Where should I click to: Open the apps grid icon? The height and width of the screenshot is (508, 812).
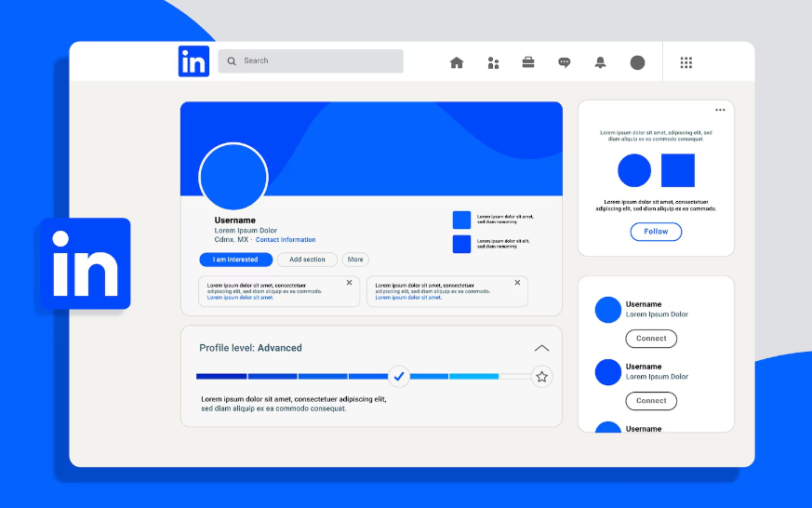[686, 62]
